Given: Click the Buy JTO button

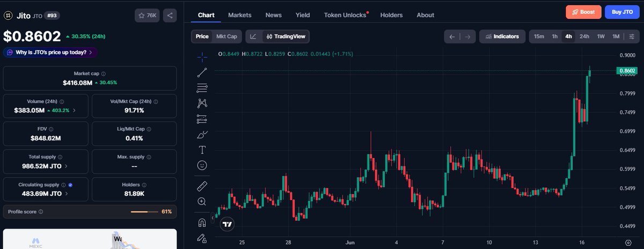Looking at the screenshot, I should click(x=623, y=12).
